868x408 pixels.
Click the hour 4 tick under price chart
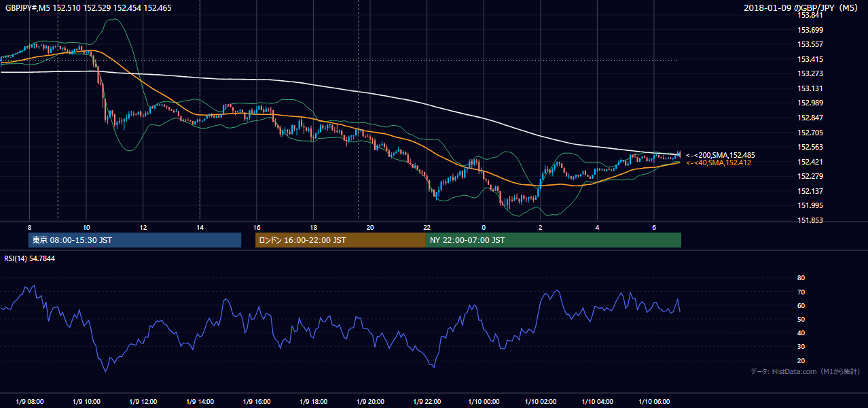click(597, 227)
